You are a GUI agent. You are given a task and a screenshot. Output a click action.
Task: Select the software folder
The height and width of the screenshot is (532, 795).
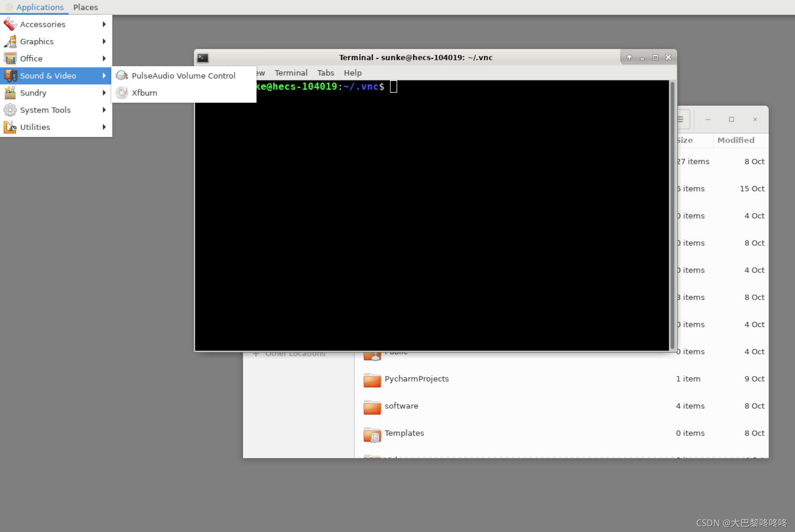coord(562,406)
